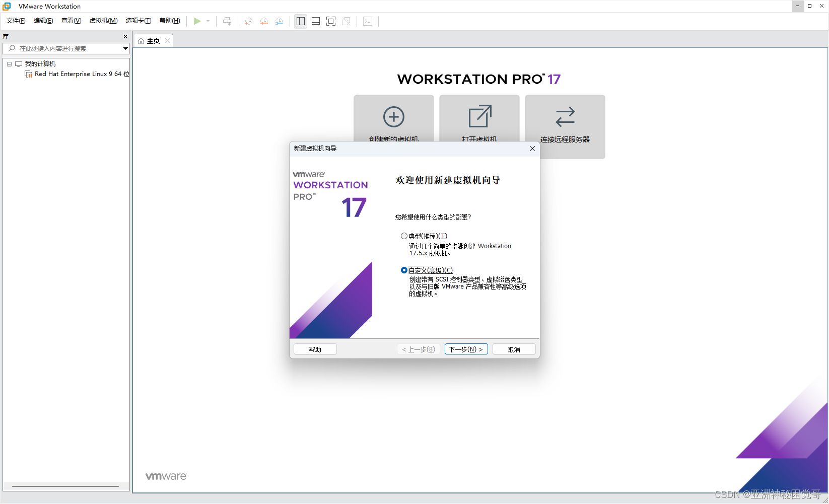Click the open virtual machine icon
The image size is (829, 504).
(479, 116)
